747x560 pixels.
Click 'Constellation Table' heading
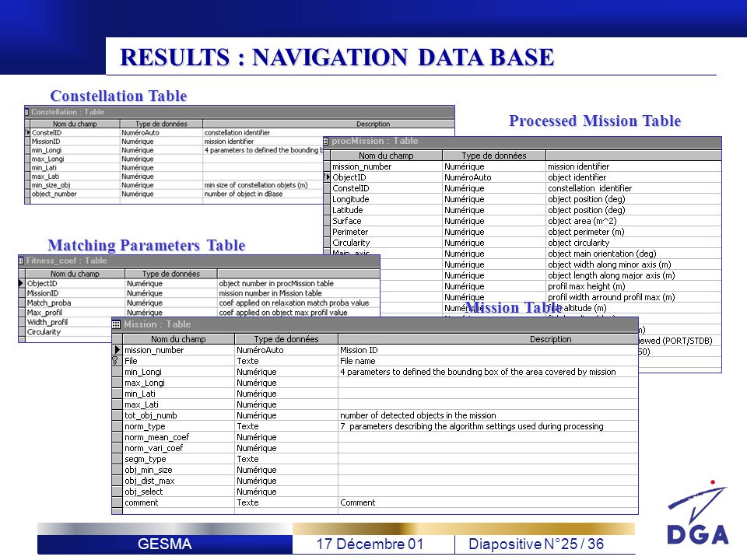(118, 96)
